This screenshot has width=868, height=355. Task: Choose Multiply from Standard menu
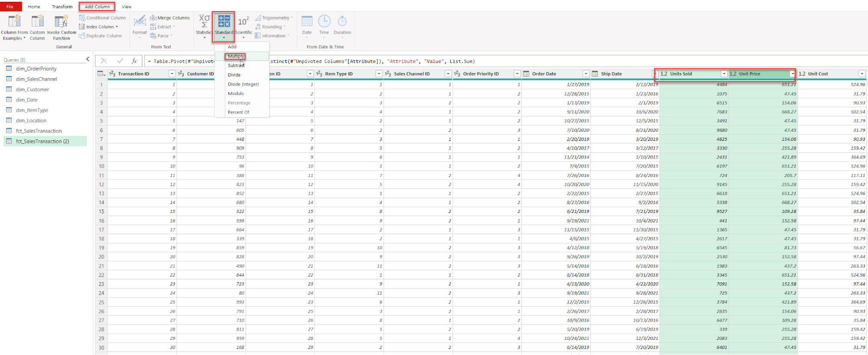click(242, 56)
